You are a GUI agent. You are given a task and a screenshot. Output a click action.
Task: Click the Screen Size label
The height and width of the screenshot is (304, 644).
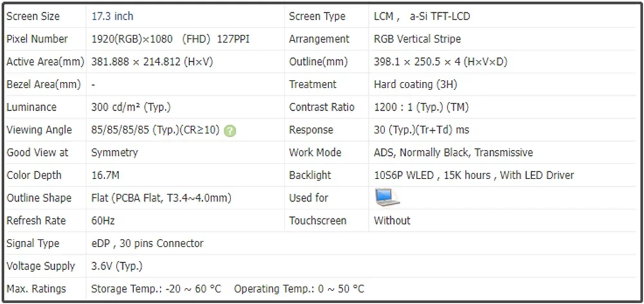(x=32, y=16)
